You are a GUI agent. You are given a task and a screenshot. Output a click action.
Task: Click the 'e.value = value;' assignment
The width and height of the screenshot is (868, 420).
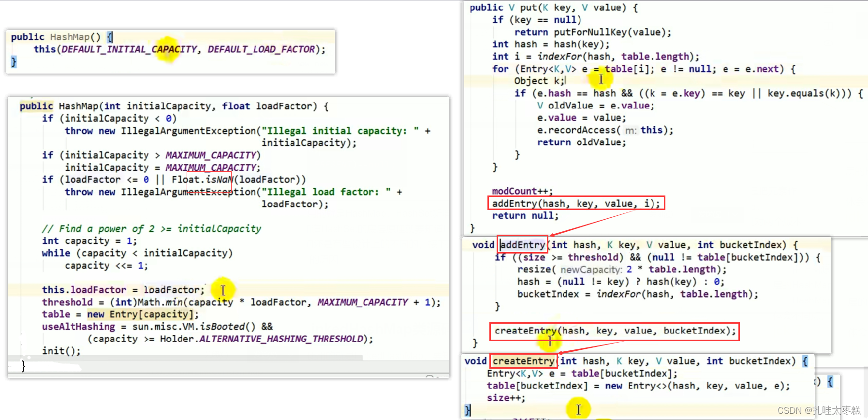click(581, 118)
